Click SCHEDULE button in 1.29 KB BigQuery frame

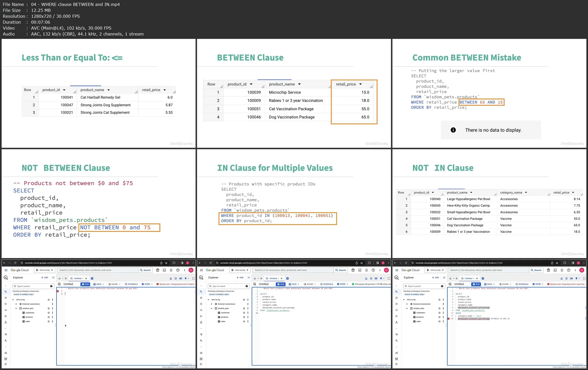point(327,284)
